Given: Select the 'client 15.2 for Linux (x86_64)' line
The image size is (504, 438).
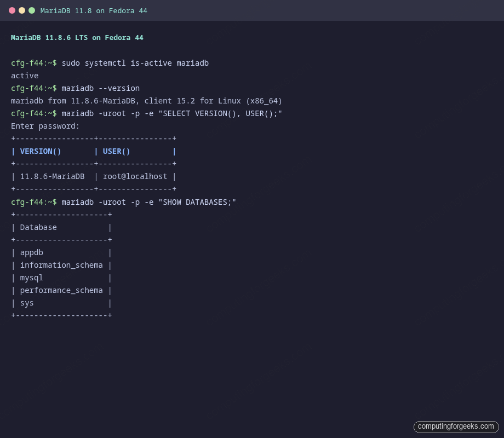Looking at the screenshot, I should (146, 101).
